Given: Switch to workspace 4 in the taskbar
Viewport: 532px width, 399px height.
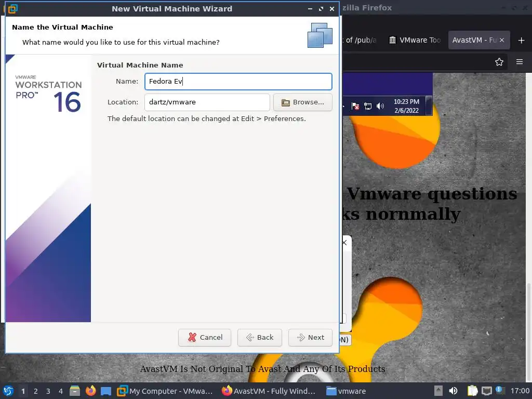Looking at the screenshot, I should click(x=61, y=391).
